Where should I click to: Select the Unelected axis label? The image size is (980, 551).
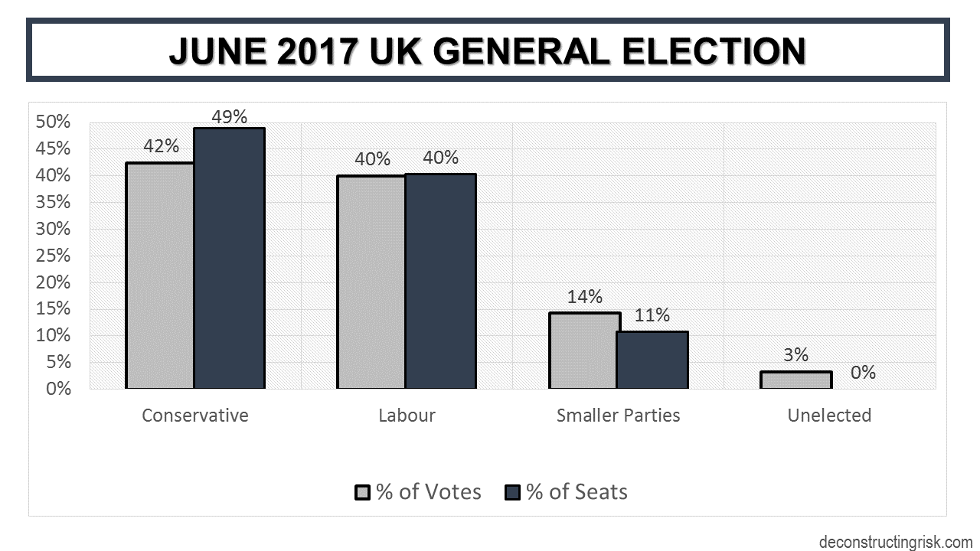(x=829, y=416)
